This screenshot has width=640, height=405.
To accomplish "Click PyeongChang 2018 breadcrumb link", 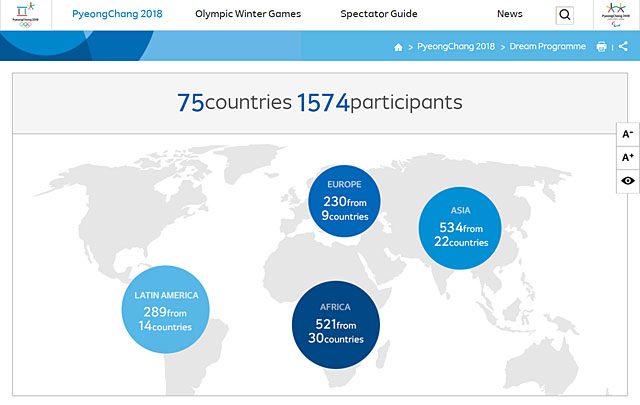I will [455, 47].
